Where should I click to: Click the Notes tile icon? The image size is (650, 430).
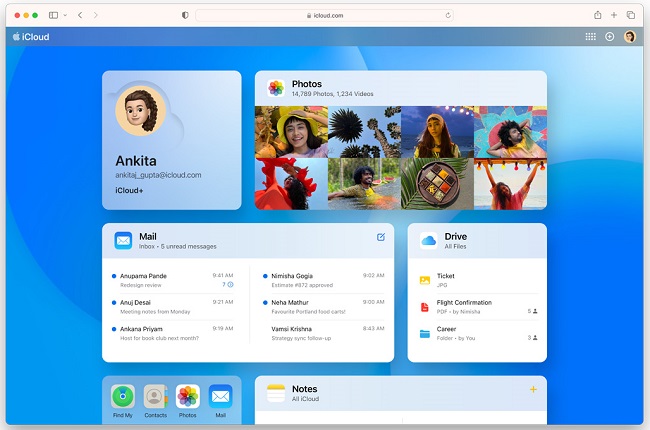[276, 393]
